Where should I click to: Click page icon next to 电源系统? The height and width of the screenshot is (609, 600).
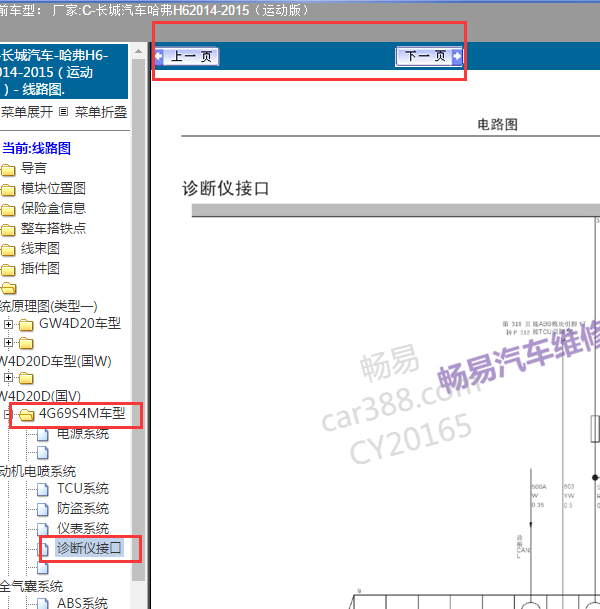pos(43,435)
